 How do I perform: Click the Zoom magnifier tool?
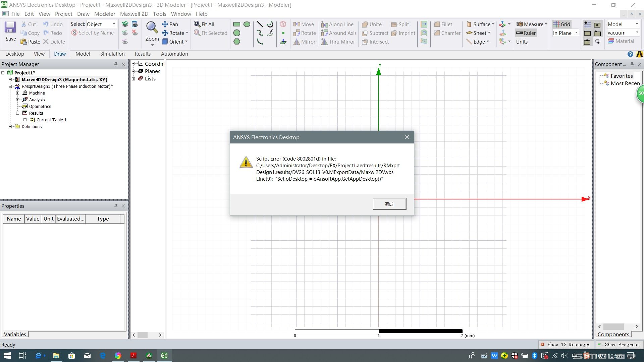[x=152, y=27]
